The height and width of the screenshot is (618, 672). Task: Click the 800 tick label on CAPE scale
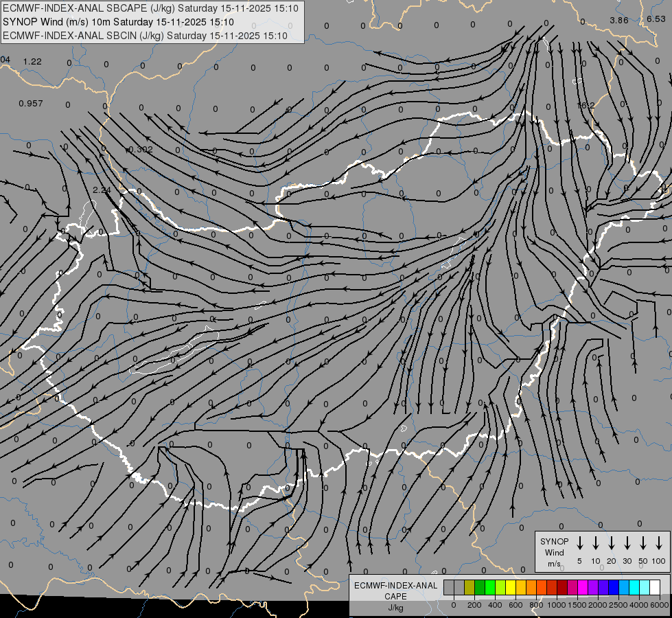click(536, 605)
